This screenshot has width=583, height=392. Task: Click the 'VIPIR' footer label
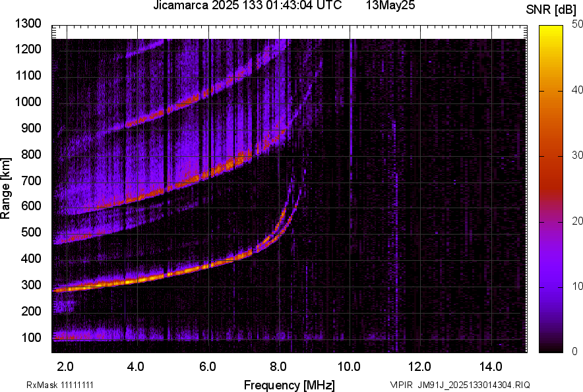click(401, 385)
